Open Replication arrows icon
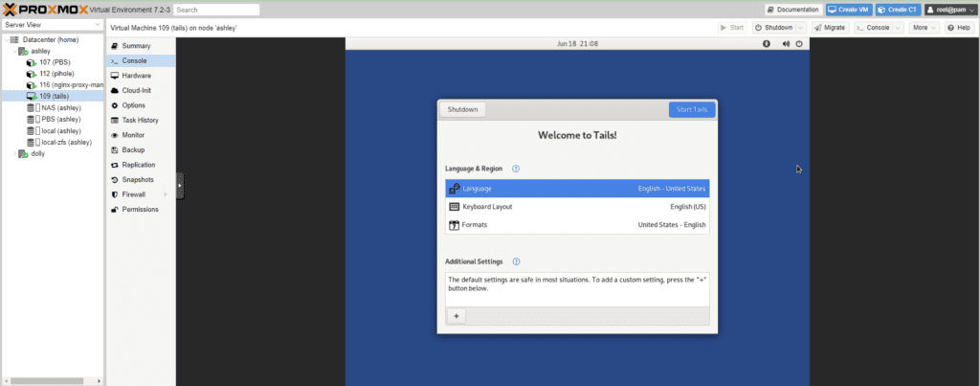The height and width of the screenshot is (386, 980). 115,165
